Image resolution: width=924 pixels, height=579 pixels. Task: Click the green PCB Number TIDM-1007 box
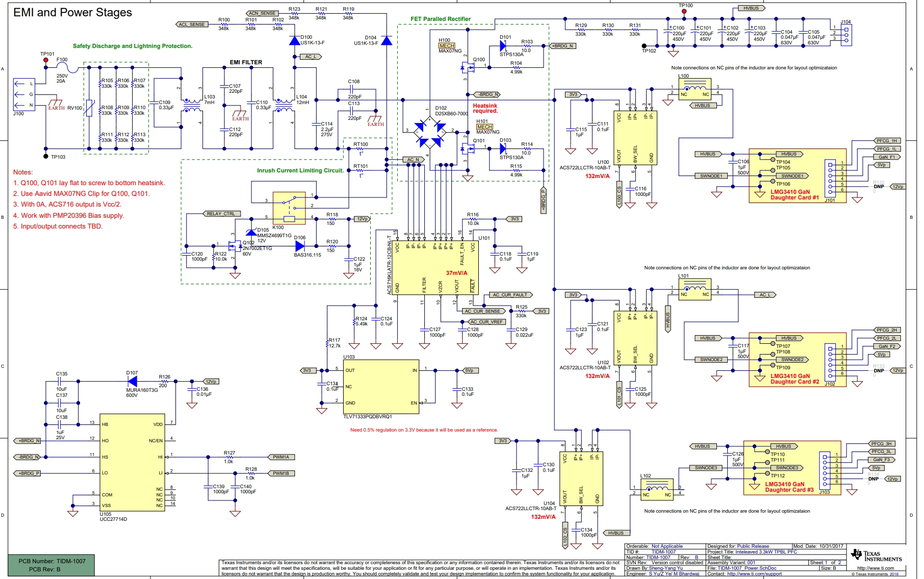52,565
